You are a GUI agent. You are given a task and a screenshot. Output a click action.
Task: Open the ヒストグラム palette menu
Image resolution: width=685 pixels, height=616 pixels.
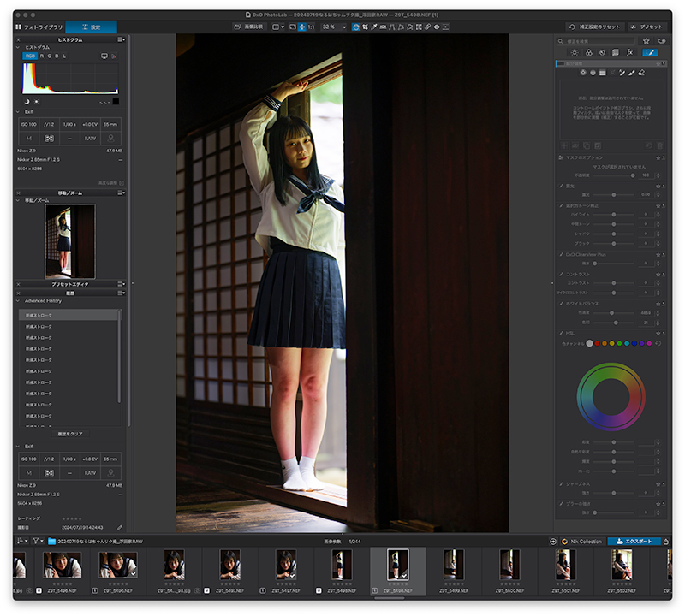121,39
